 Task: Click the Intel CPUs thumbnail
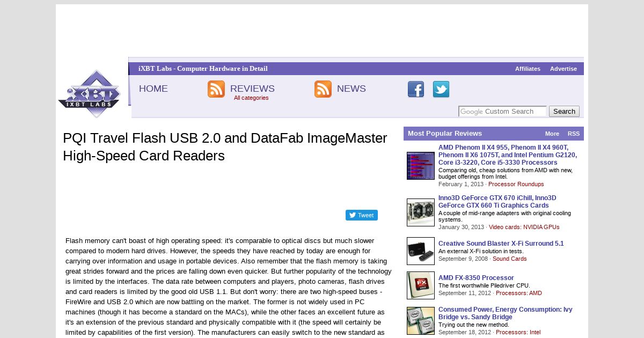point(421,321)
